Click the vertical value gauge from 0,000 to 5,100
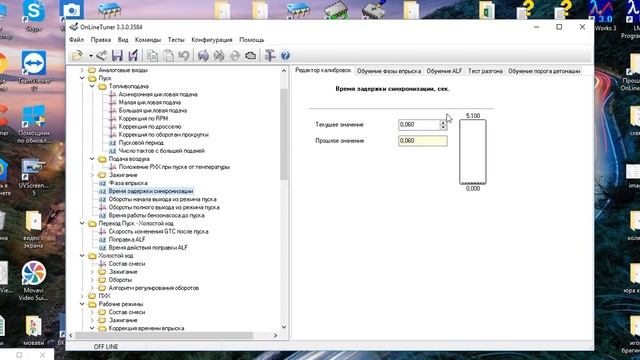 pyautogui.click(x=473, y=152)
